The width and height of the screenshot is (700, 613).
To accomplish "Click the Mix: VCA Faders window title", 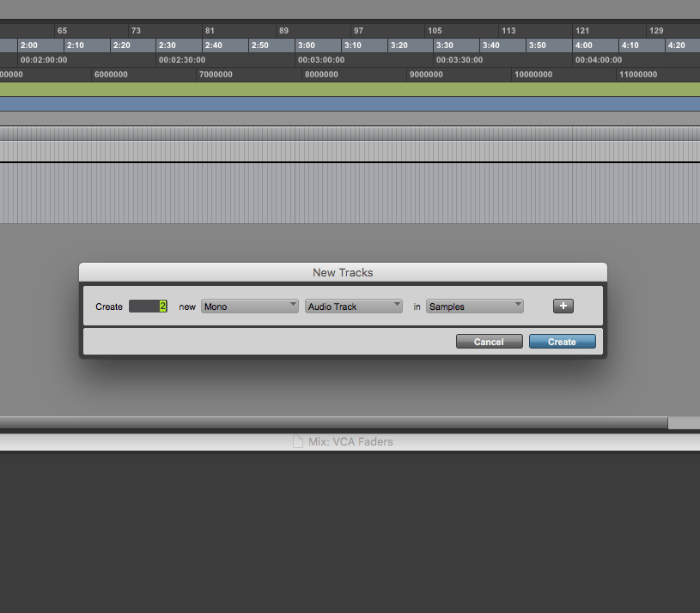I will pos(351,441).
